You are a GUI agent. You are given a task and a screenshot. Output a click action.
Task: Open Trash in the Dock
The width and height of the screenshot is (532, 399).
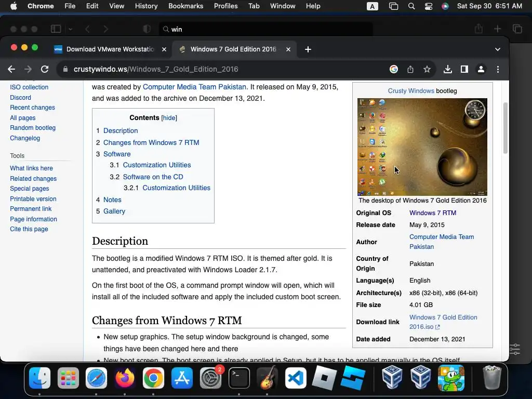(491, 378)
